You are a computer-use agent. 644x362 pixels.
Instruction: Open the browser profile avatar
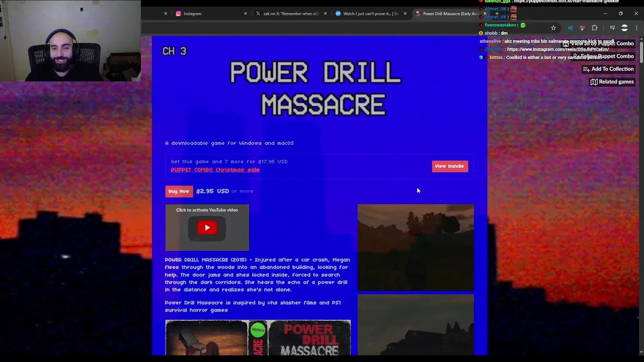click(x=624, y=28)
